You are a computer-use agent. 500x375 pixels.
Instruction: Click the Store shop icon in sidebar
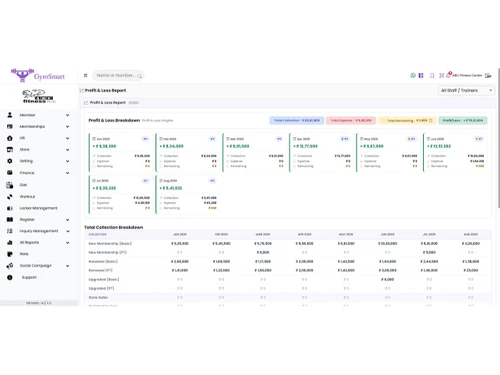(10, 150)
